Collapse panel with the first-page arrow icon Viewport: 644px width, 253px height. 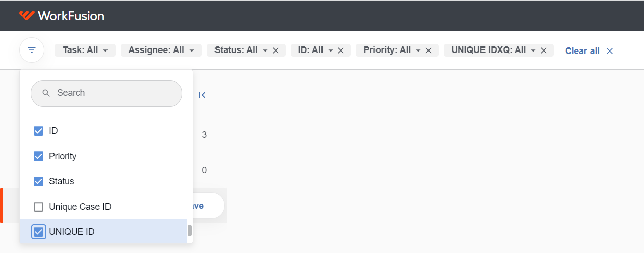tap(202, 95)
